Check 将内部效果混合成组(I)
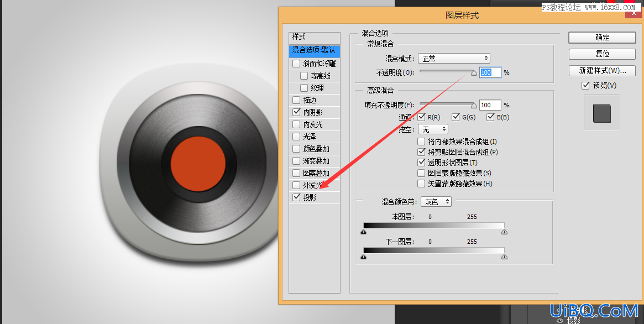Screen dimensions: 644x324 pyautogui.click(x=421, y=142)
